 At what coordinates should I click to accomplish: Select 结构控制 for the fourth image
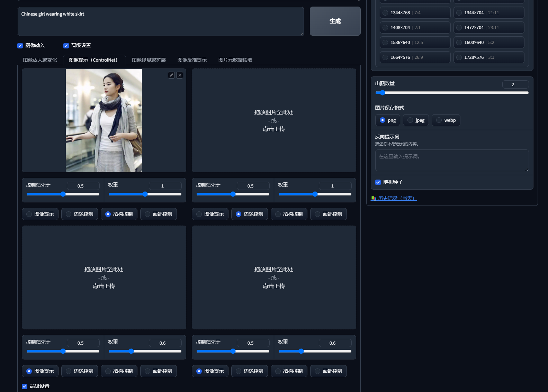tap(289, 371)
